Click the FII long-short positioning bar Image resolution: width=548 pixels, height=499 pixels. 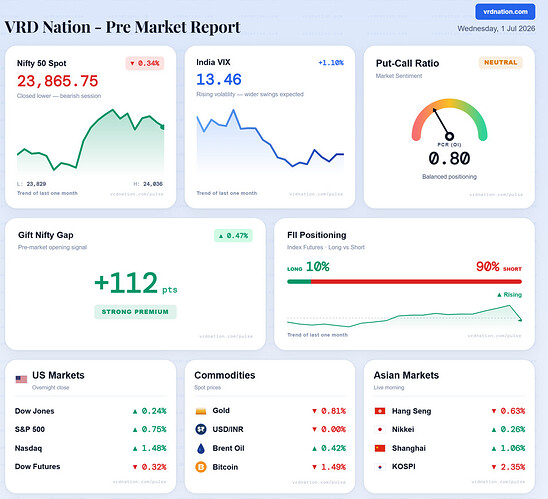(x=404, y=282)
